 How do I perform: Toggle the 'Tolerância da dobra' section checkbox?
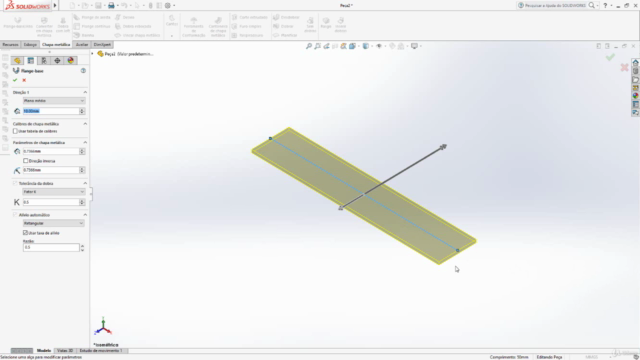click(15, 183)
